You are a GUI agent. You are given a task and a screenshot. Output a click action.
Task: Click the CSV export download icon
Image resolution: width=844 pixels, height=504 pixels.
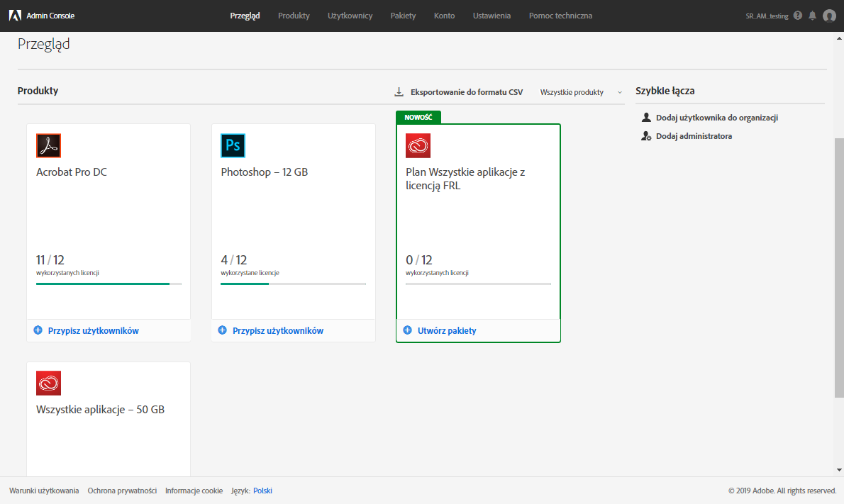coord(397,91)
